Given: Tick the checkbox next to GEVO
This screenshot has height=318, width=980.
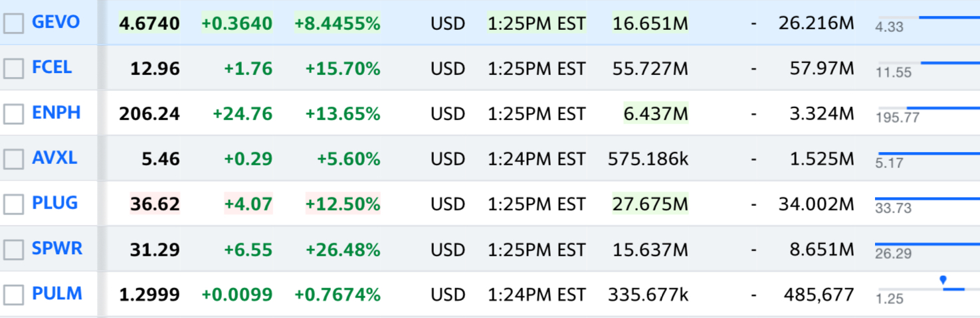Looking at the screenshot, I should point(13,24).
